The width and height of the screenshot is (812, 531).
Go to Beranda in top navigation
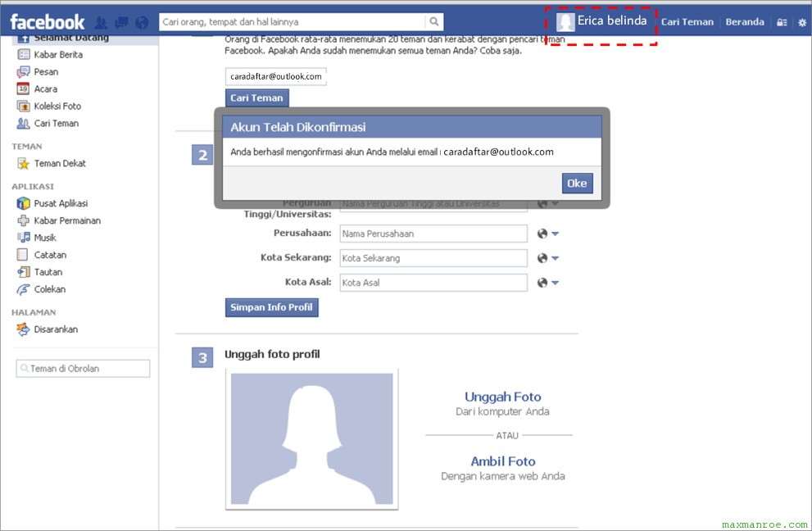(x=745, y=22)
